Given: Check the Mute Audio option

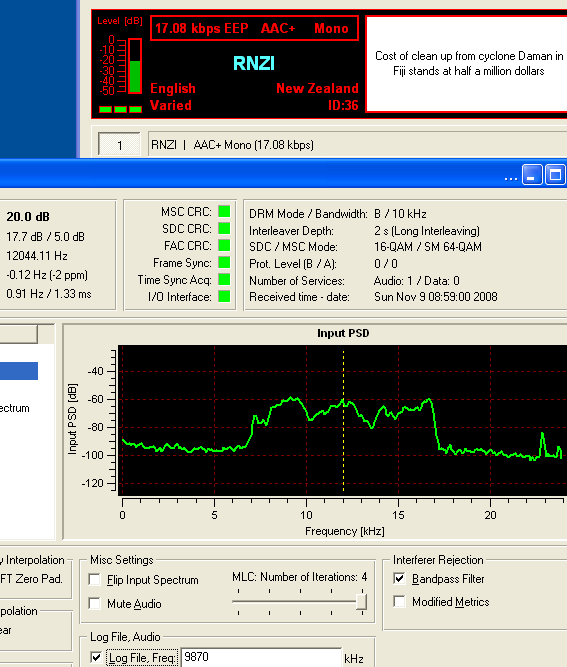Looking at the screenshot, I should (94, 603).
